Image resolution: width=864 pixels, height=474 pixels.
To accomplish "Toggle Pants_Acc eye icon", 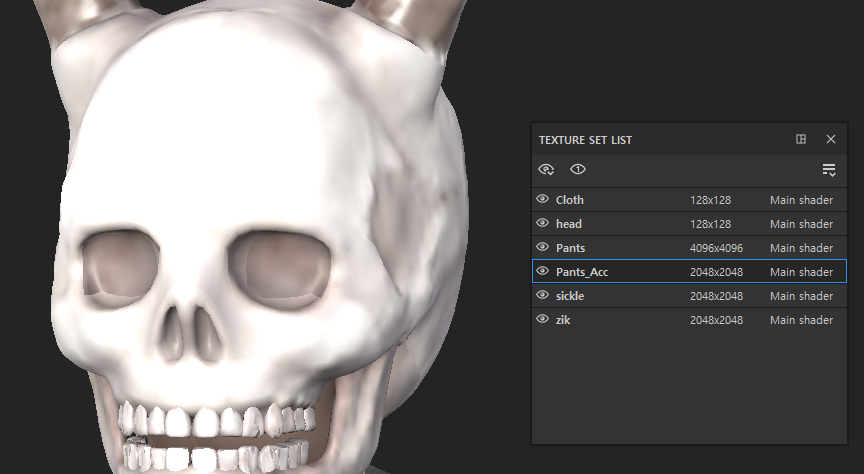I will tap(543, 272).
